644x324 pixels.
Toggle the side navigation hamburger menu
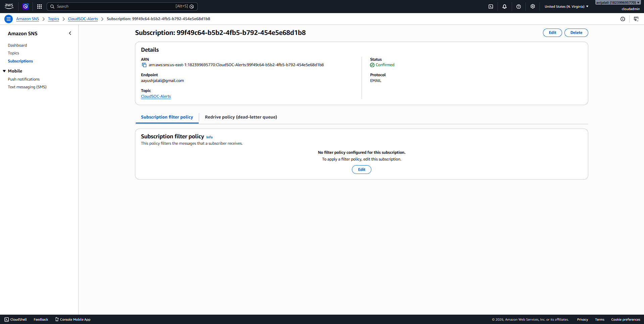pos(8,19)
